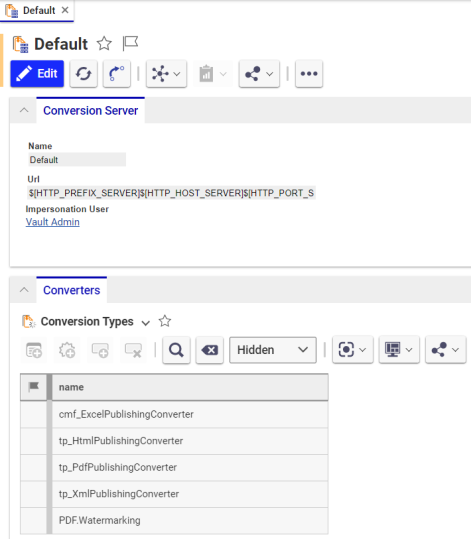471x539 pixels.
Task: Open the network node dropdown in toolbar
Action: [166, 74]
